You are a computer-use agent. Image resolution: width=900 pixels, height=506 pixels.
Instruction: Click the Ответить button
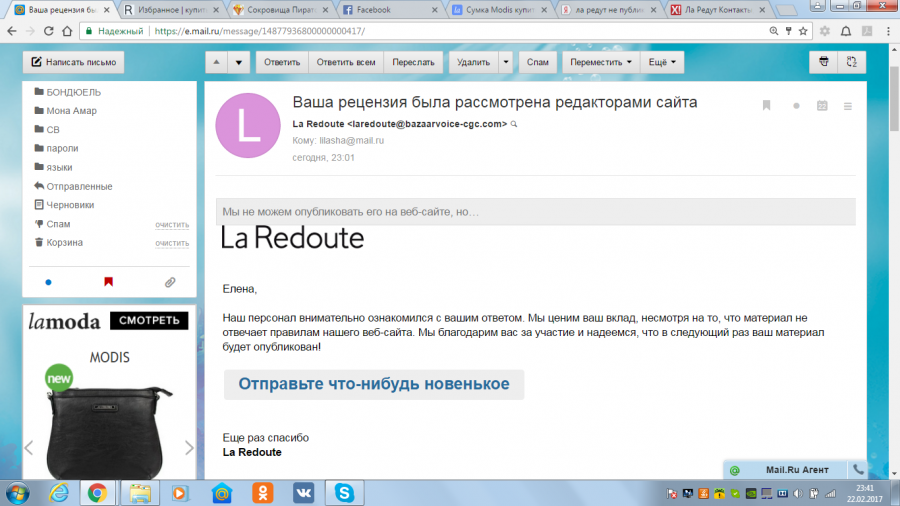click(283, 62)
